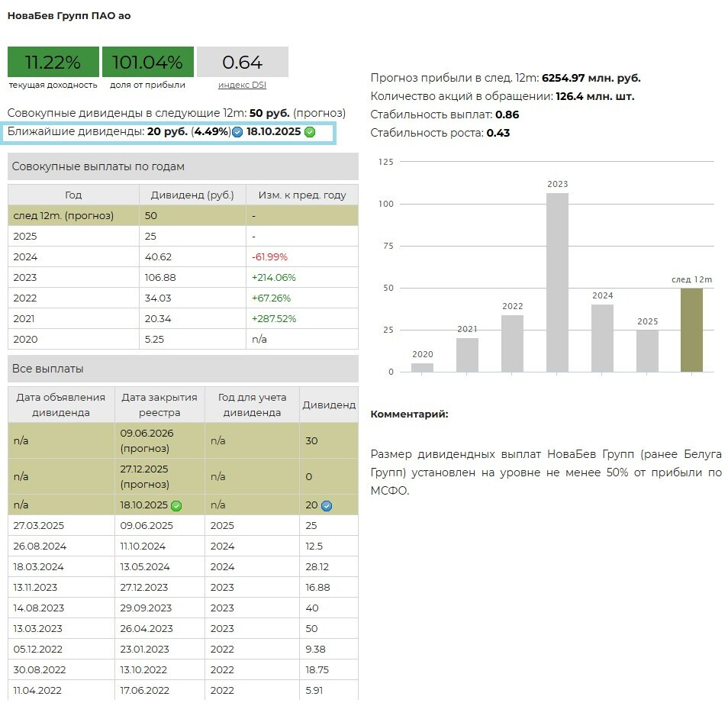The height and width of the screenshot is (703, 728).
Task: Select the 2023 bar in chart
Action: coord(557,282)
